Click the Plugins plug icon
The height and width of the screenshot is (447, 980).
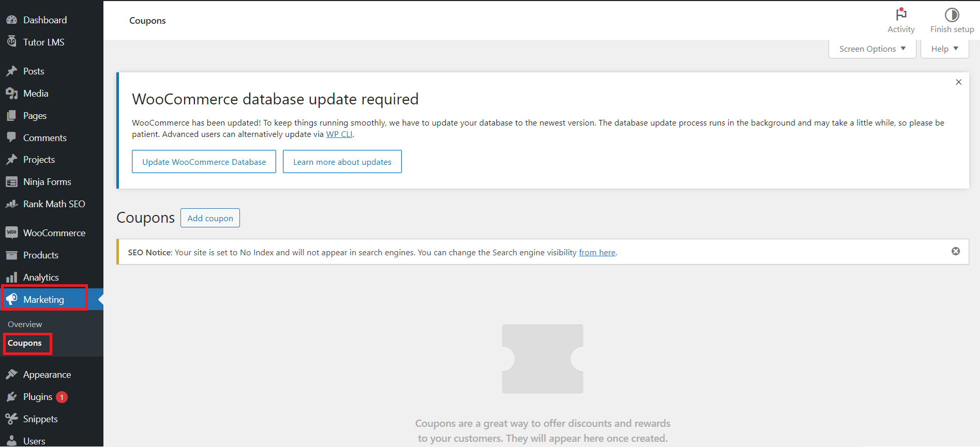11,396
